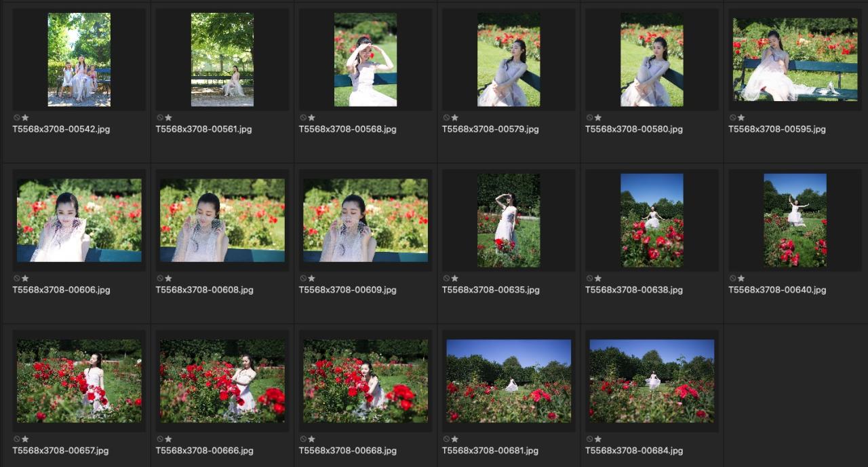
Task: Click the star icon under T5568x3708-00635.jpg
Action: click(454, 278)
